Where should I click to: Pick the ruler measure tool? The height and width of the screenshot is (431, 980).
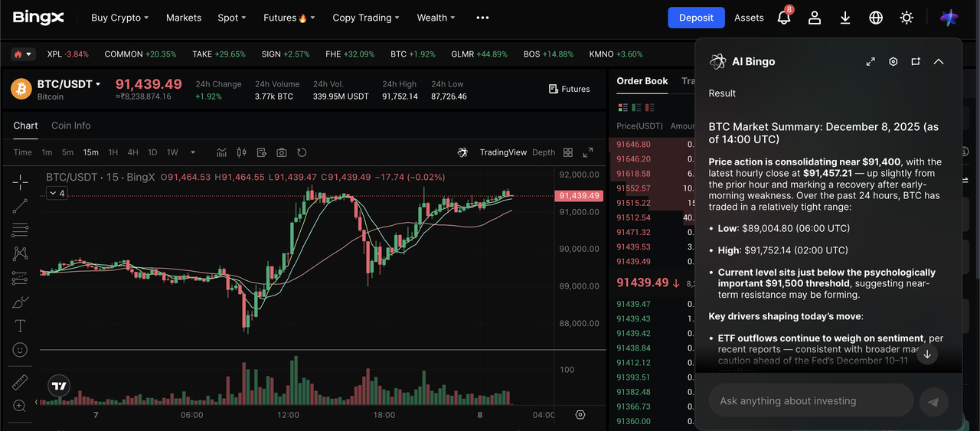point(21,382)
